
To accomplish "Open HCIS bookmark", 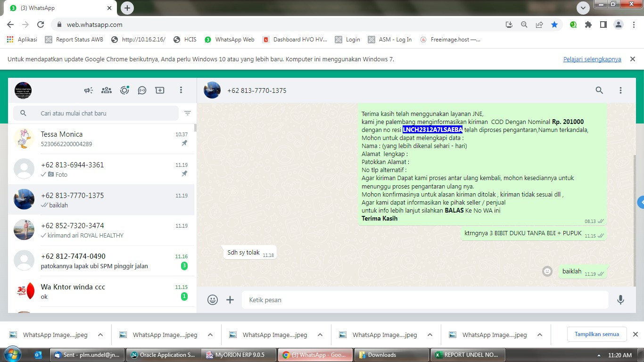I will [185, 40].
